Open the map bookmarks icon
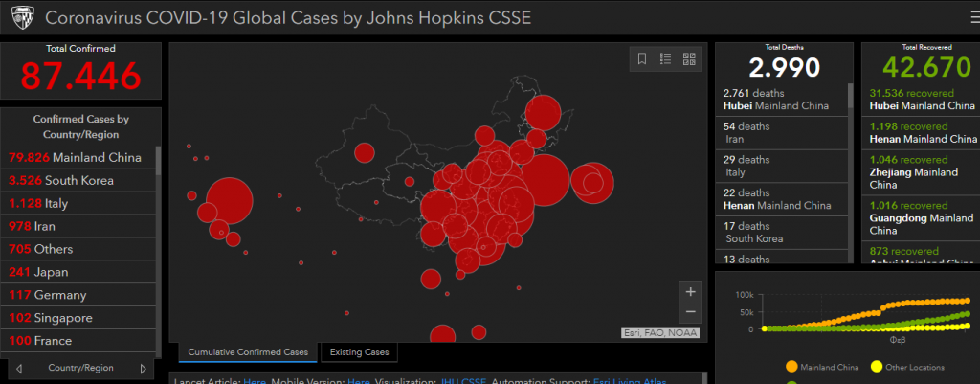Screen dimensions: 980x384 (x=642, y=59)
